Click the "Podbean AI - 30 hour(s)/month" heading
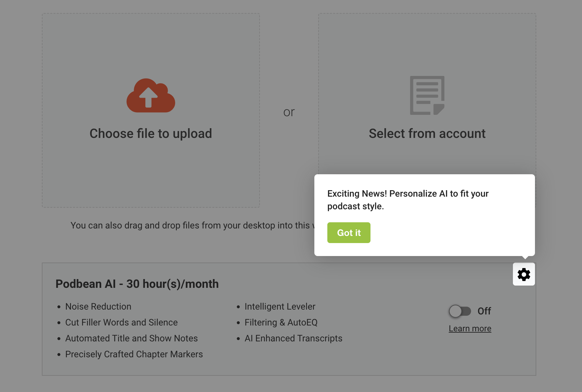The image size is (582, 392). 137,284
